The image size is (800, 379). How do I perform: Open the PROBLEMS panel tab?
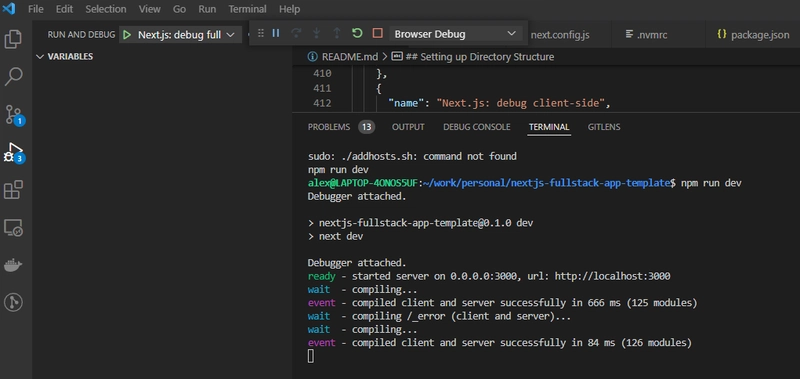point(329,127)
